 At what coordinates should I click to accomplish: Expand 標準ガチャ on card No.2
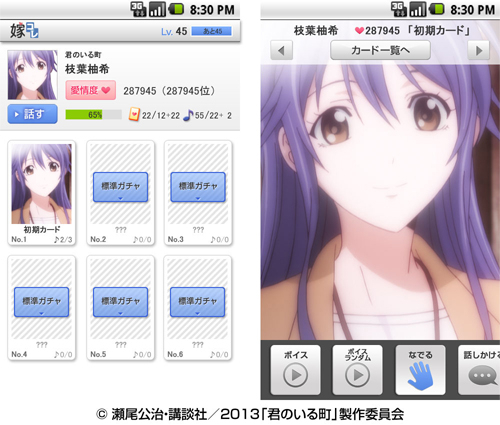120,187
